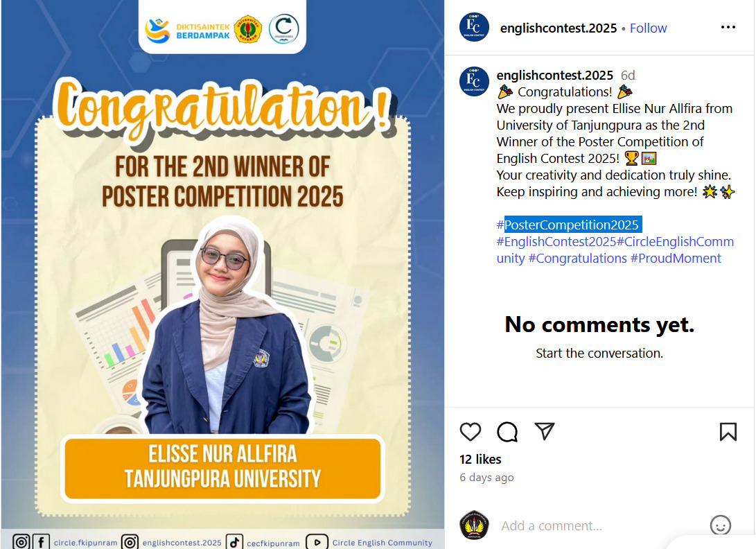Image resolution: width=756 pixels, height=549 pixels.
Task: Click the winner poster image
Action: (222, 274)
